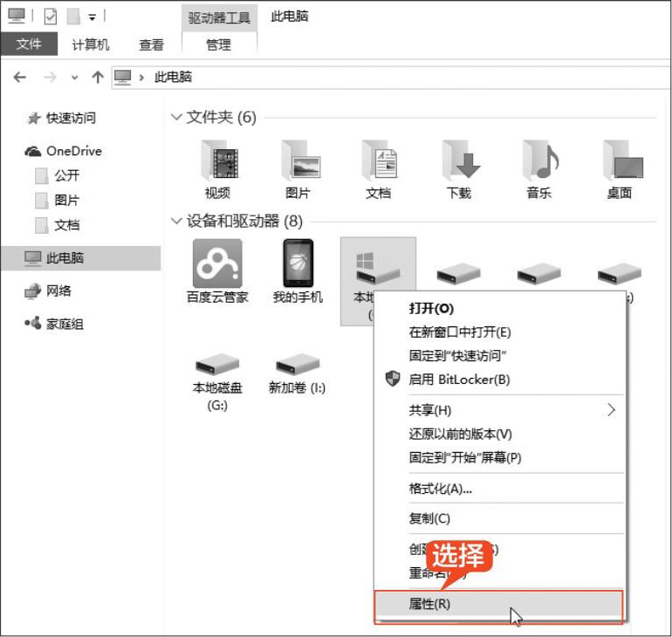Open the 桌面 folder icon
Screen dimensions: 672x637
click(622, 160)
